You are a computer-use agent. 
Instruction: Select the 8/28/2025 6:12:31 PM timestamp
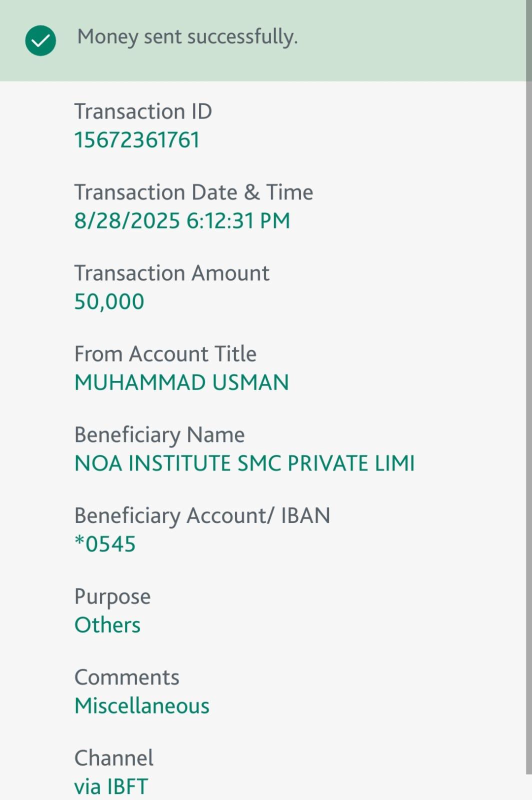click(182, 220)
